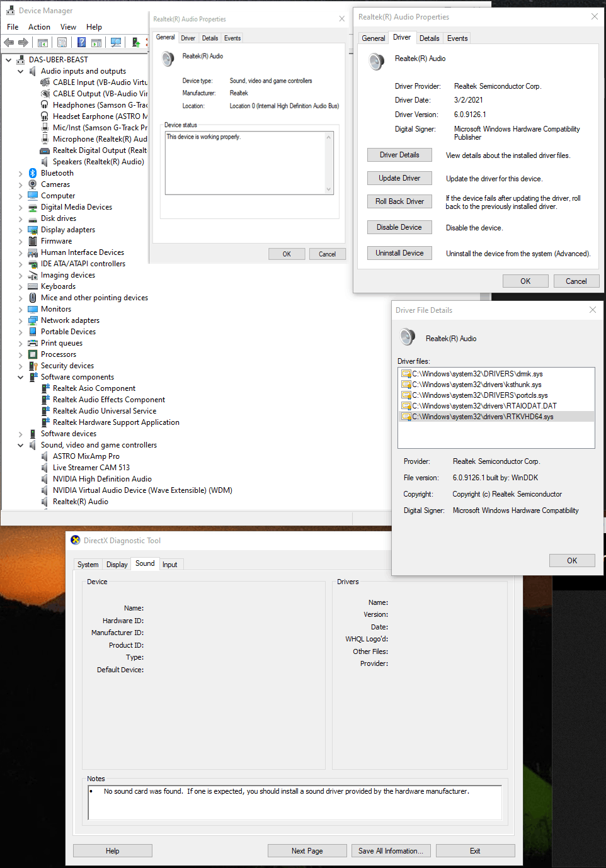Click the Display adapters category icon
The image size is (606, 868).
33,230
